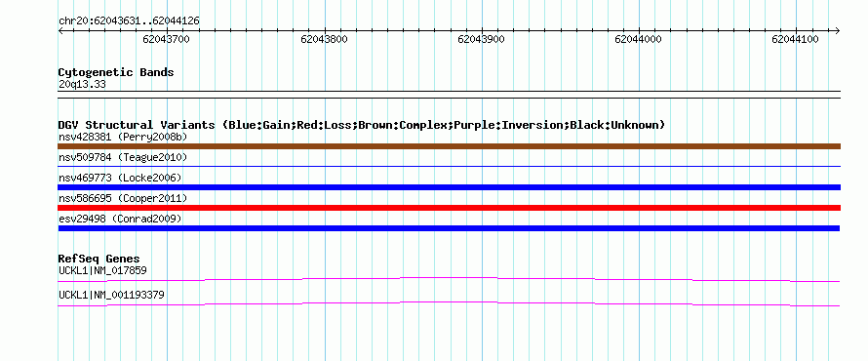The width and height of the screenshot is (868, 361).
Task: Click the right arrow end of the ruler
Action: (x=838, y=30)
